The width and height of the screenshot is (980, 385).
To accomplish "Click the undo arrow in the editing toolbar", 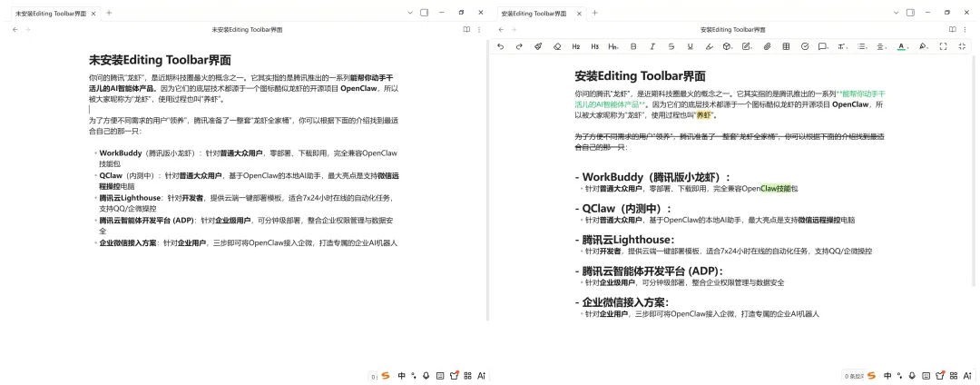I will click(501, 46).
